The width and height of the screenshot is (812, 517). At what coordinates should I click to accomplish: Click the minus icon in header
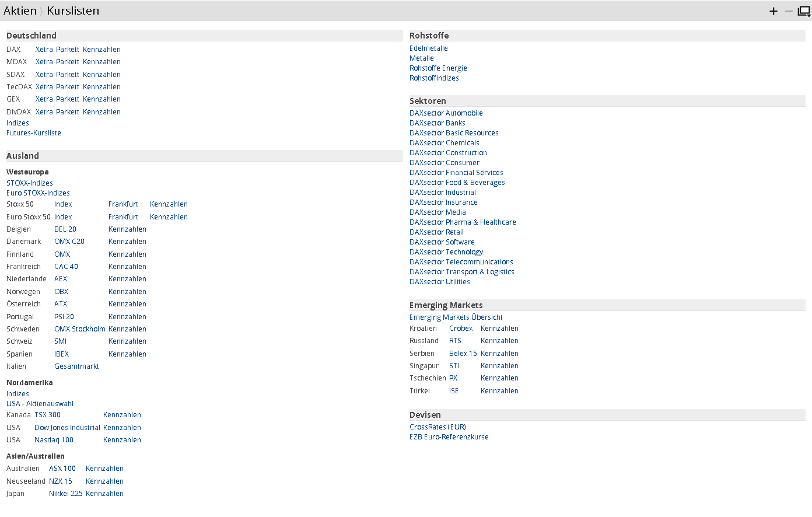[789, 11]
